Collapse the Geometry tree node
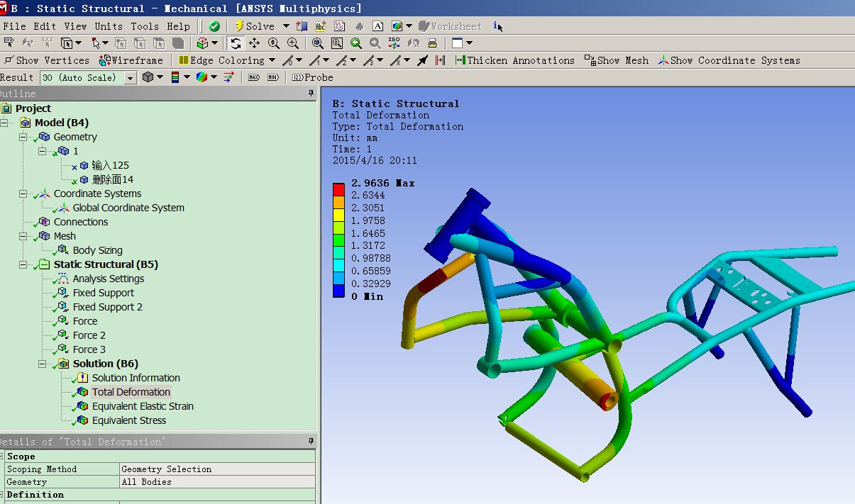The height and width of the screenshot is (504, 855). [23, 137]
